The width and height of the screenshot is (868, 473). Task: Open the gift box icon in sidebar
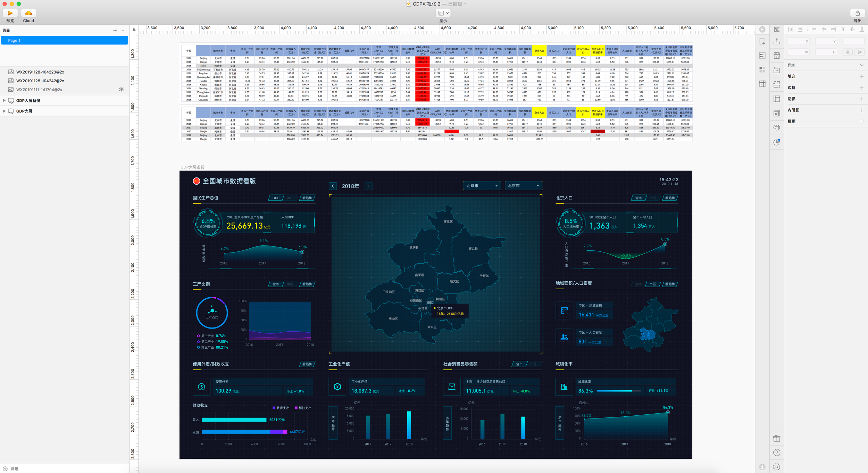(777, 438)
